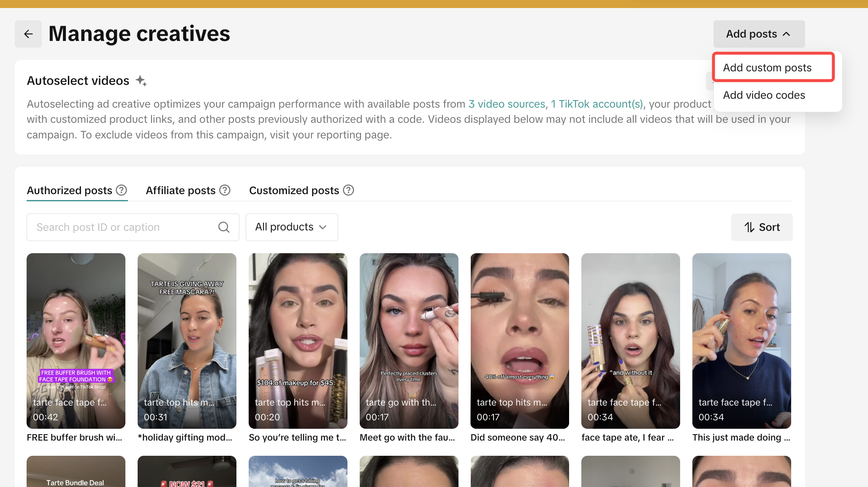
Task: Select Add video codes menu option
Action: (x=764, y=95)
